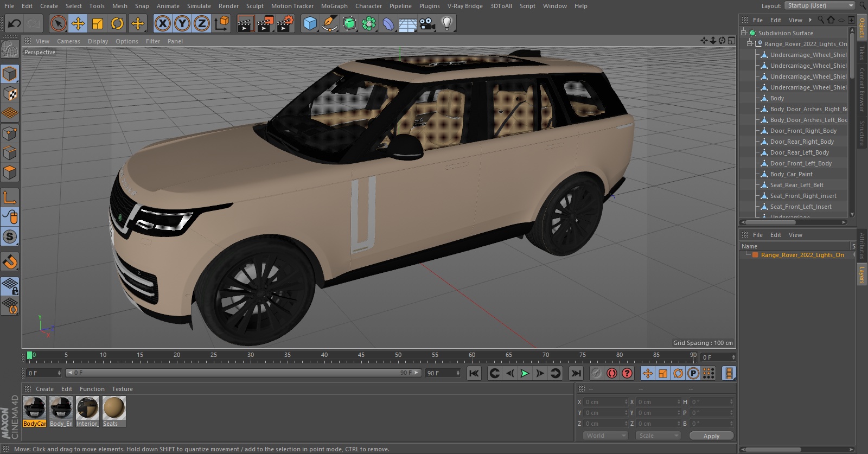Open the Layout Startup (User) dropdown
Screen dimensions: 868x454
click(x=820, y=5)
